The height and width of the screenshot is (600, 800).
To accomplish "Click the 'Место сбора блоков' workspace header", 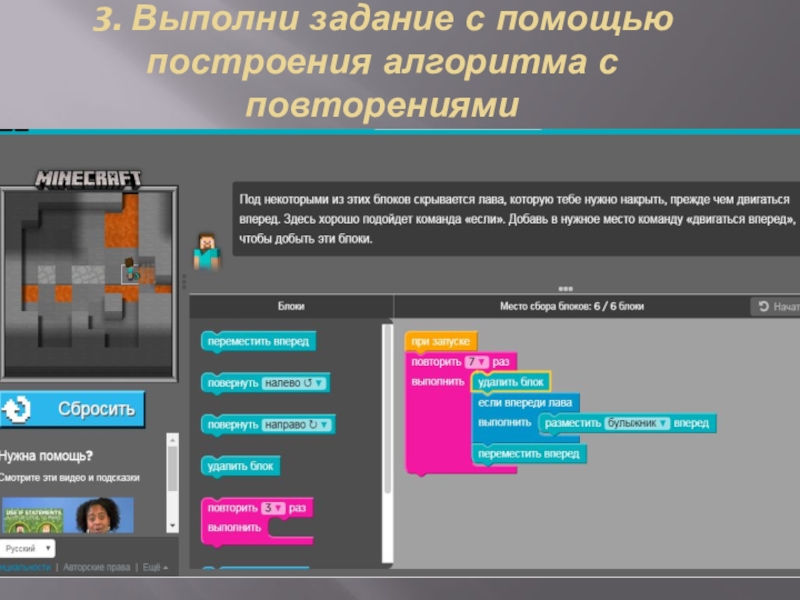I will (x=571, y=306).
